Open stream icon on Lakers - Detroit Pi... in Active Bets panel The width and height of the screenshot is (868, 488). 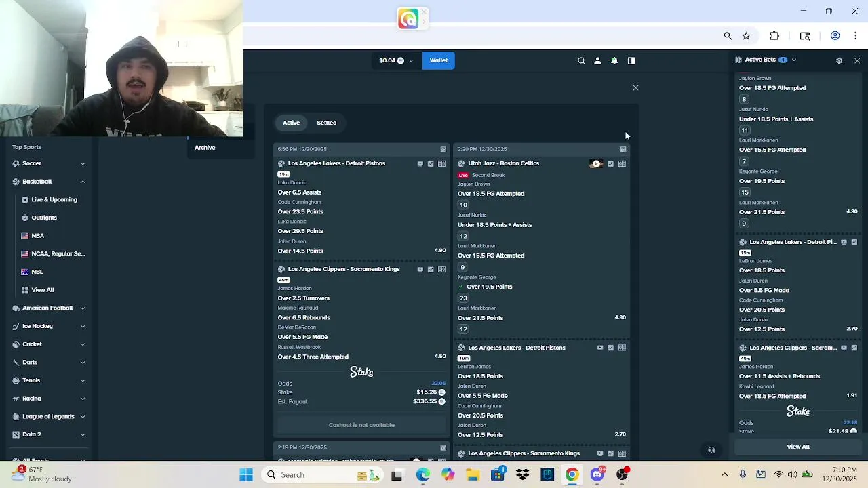pos(844,242)
